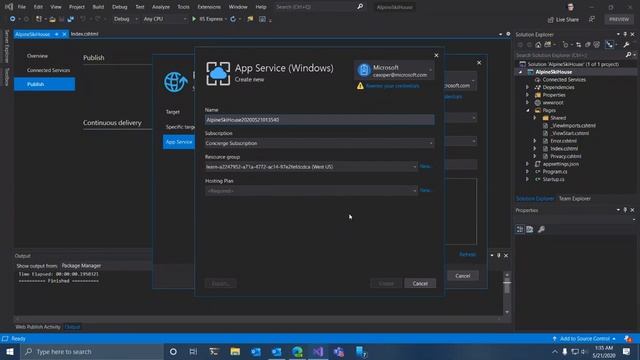
Task: Click the Windows Start button
Action: click(10, 351)
